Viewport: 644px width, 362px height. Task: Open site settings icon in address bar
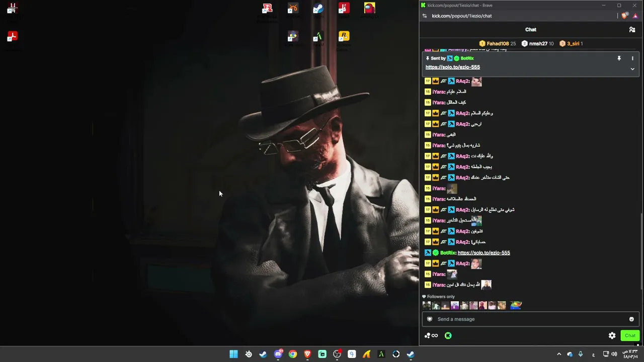coord(425,16)
